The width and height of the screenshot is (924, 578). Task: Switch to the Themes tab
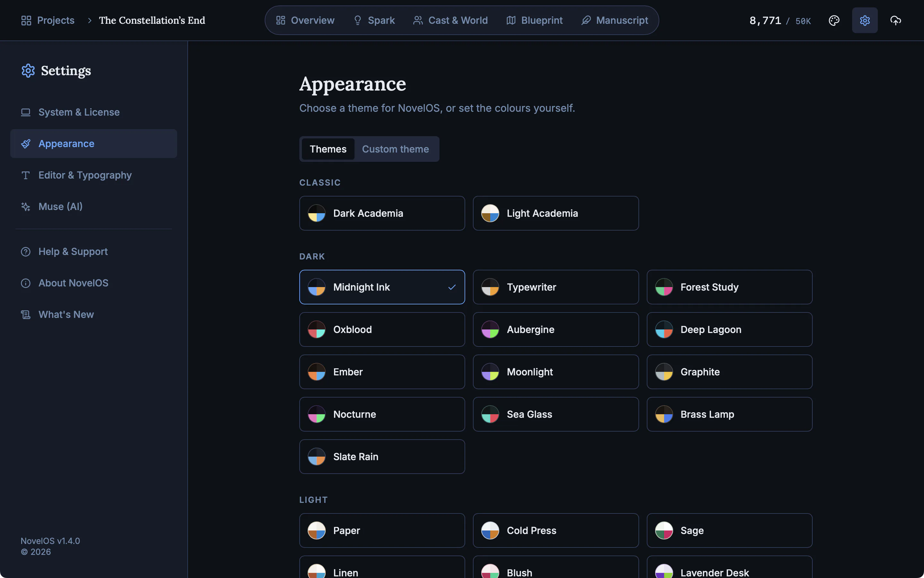pos(328,149)
